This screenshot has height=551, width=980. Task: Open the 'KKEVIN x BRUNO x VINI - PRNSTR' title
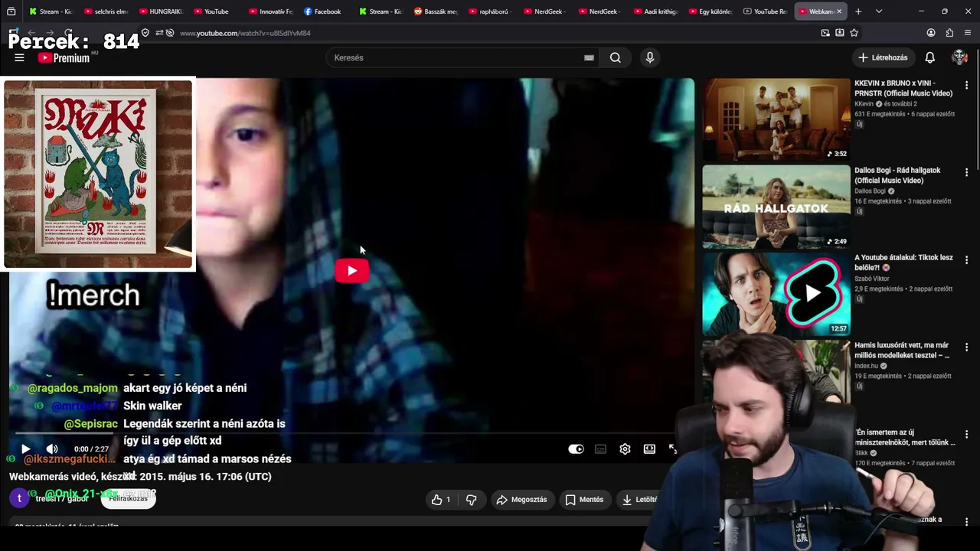tap(903, 88)
